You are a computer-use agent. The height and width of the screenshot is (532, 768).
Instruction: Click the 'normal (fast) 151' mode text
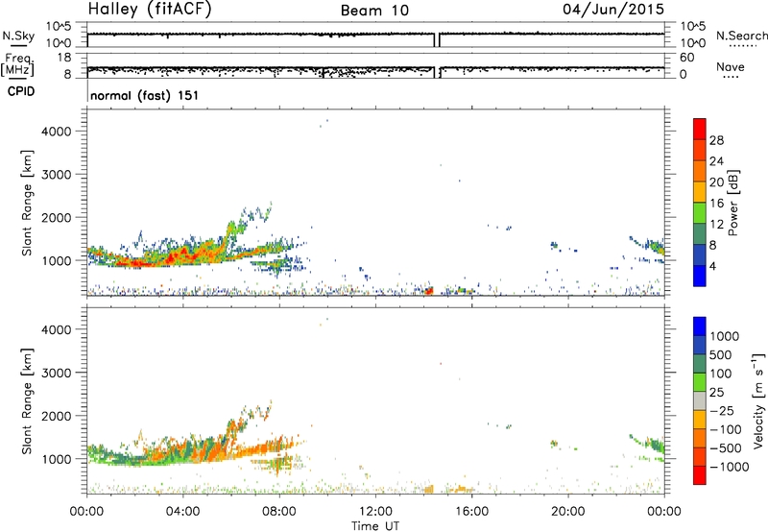point(145,95)
